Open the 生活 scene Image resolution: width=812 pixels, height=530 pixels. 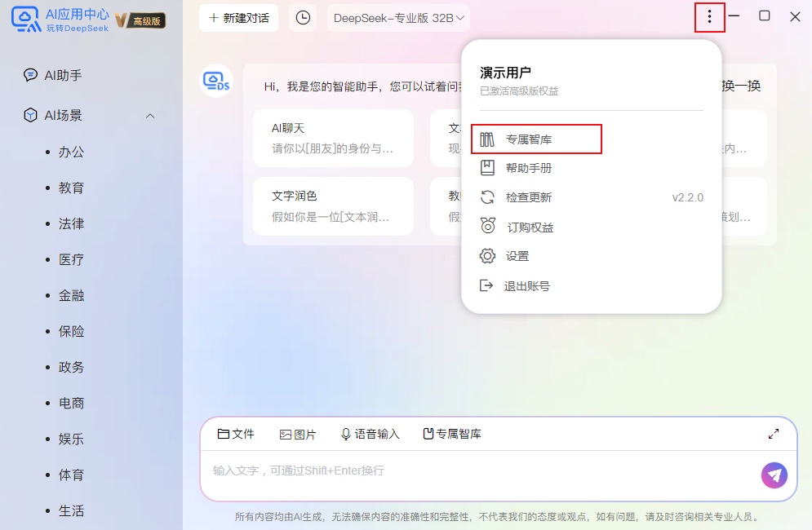pos(72,511)
